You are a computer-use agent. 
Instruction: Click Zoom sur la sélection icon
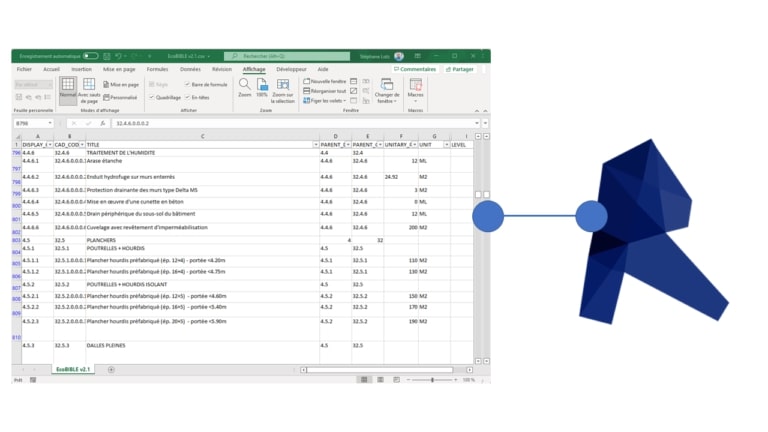click(283, 86)
